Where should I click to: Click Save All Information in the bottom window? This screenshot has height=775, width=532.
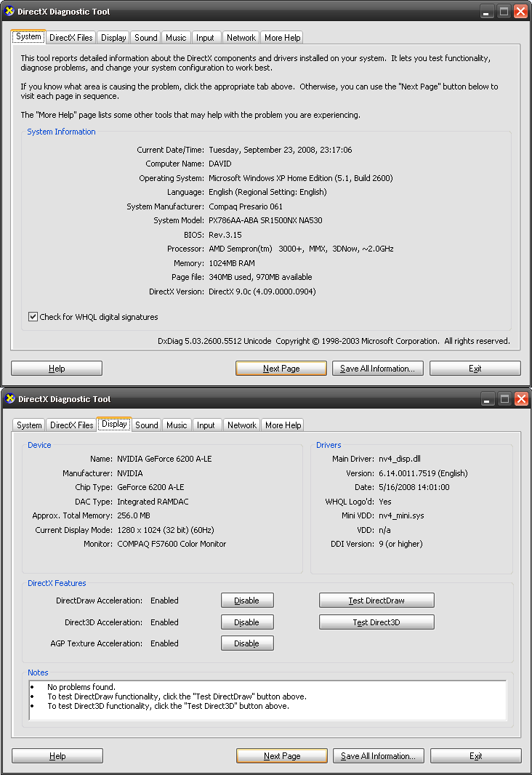[379, 755]
